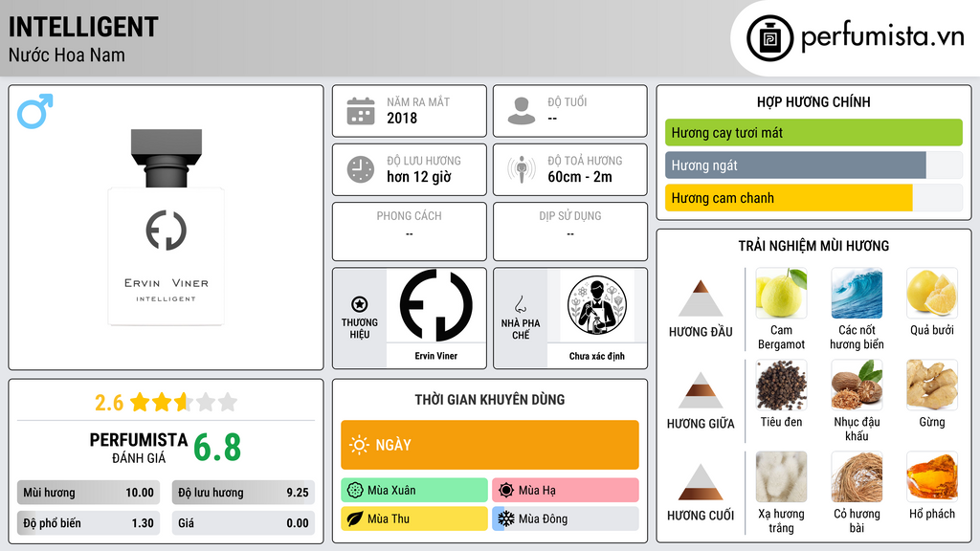Click the snowflake icon beside Mùa Đông

coord(506,518)
